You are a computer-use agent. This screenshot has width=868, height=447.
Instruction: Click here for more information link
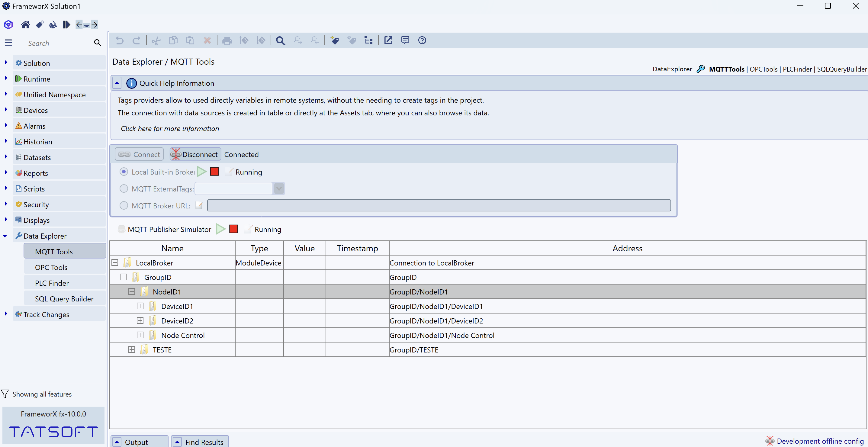[x=170, y=129]
